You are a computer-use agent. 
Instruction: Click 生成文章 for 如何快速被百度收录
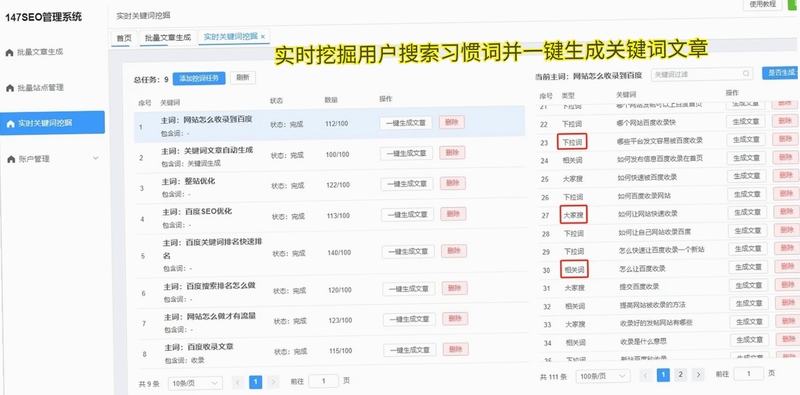coord(747,176)
